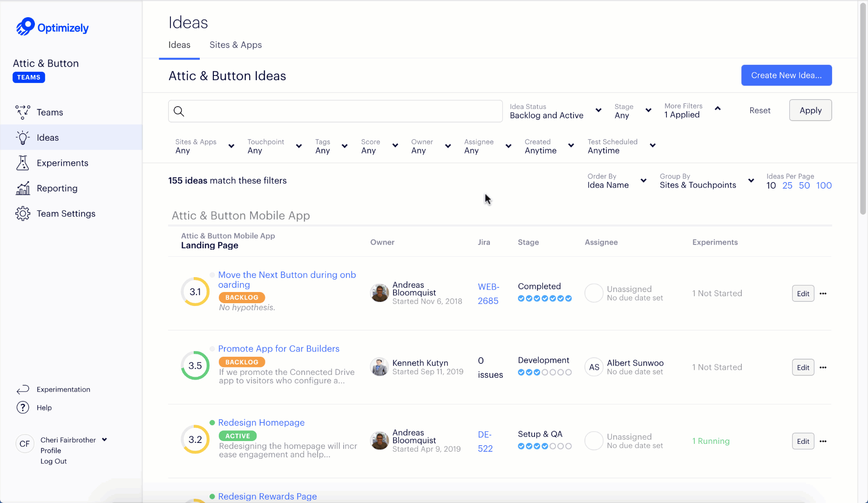
Task: Open the Owner filter dropdown
Action: pyautogui.click(x=431, y=146)
